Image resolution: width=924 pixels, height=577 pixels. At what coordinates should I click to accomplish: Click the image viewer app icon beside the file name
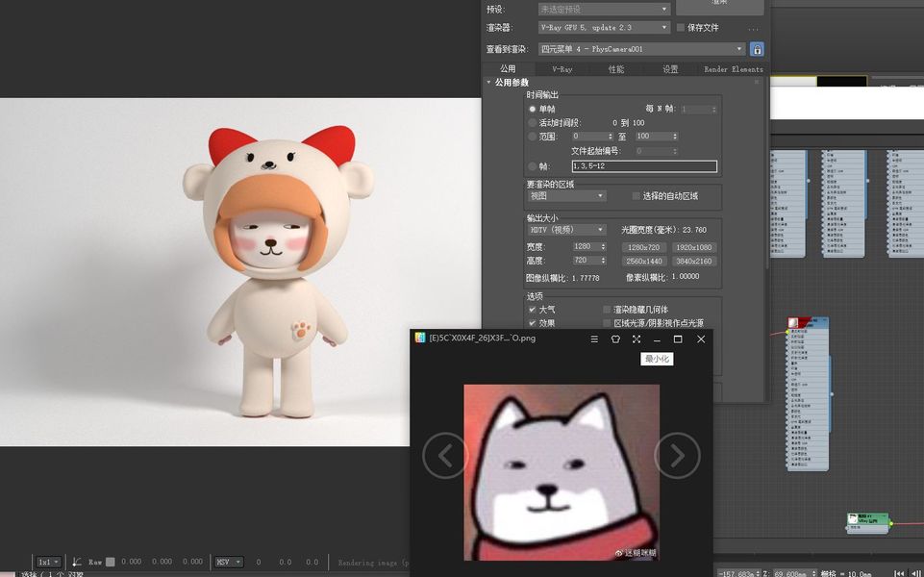(x=419, y=338)
